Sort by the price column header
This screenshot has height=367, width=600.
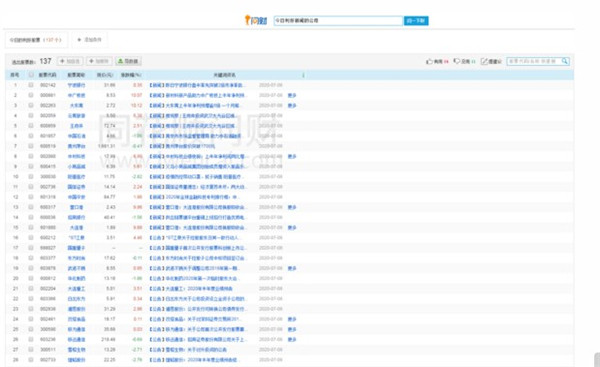coord(105,75)
